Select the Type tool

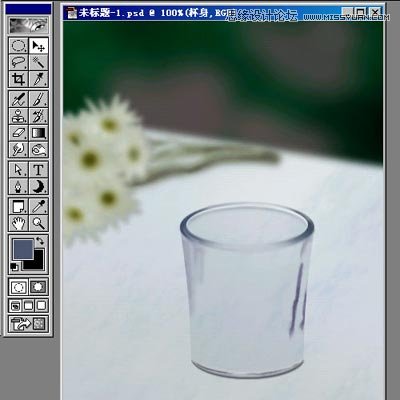point(38,170)
